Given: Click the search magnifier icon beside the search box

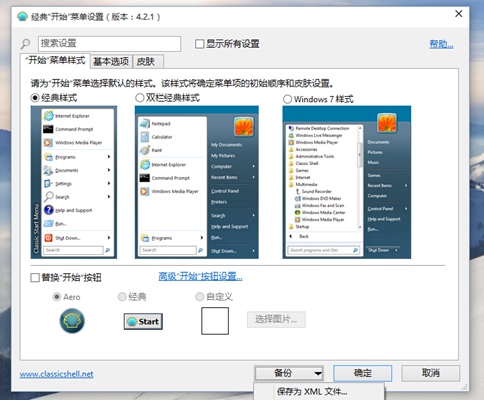Looking at the screenshot, I should (25, 44).
